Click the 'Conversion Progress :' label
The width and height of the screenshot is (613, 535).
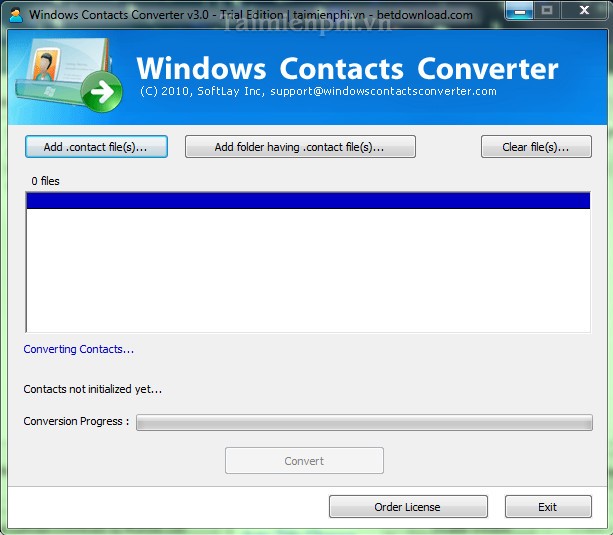(76, 421)
